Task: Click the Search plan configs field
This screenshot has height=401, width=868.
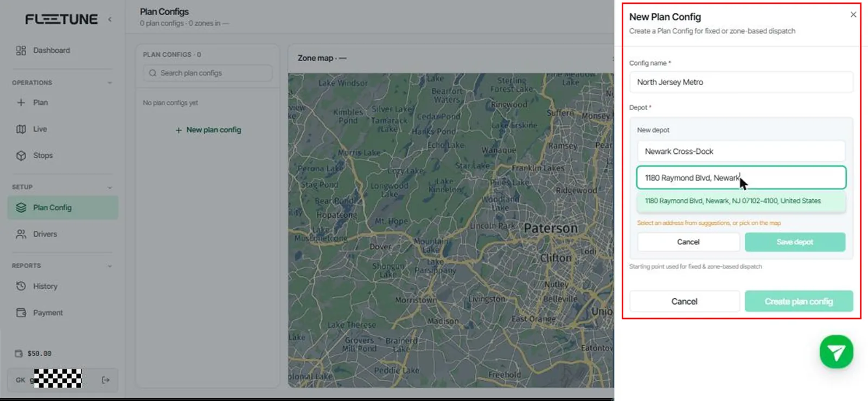Action: (208, 73)
